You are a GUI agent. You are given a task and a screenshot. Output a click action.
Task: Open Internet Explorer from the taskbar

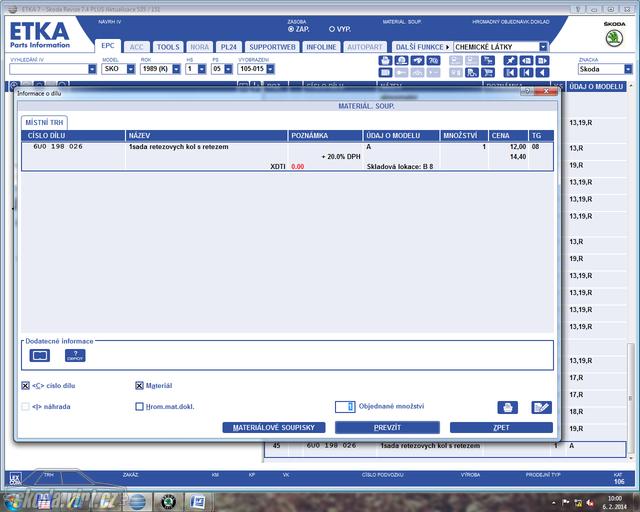coord(137,502)
